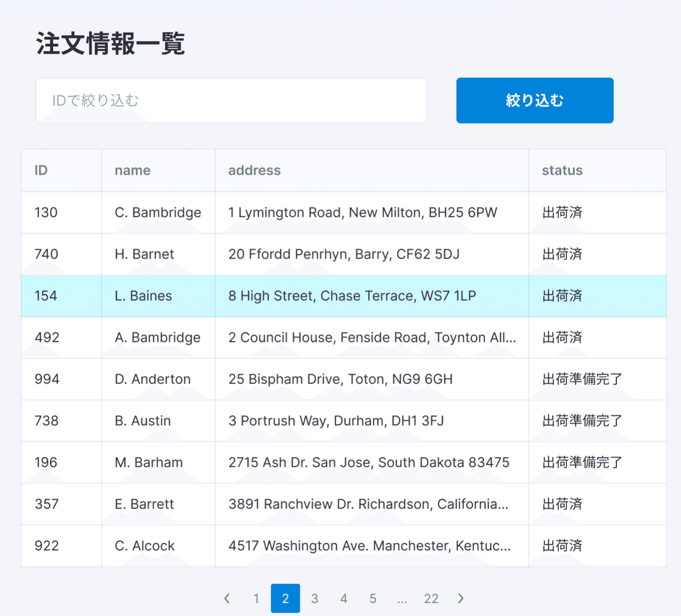This screenshot has height=616, width=681.
Task: Click status 出荷準備完了 for order 994
Action: 582,379
